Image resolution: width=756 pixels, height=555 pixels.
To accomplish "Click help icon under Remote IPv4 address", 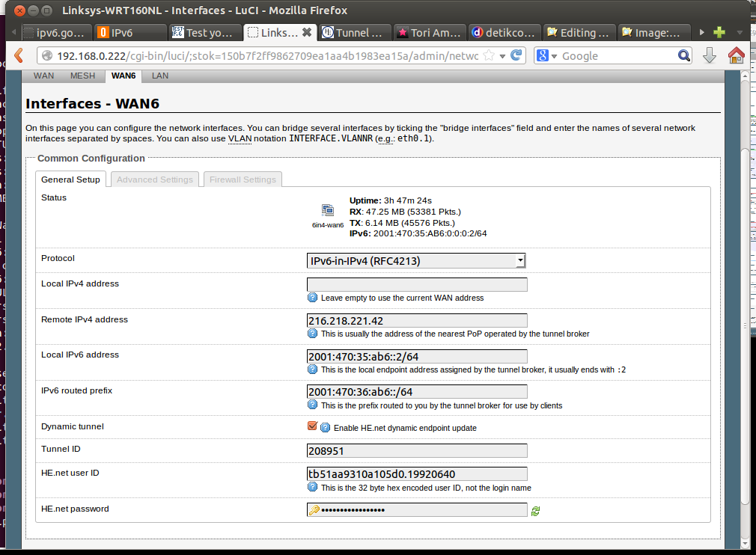I will [x=312, y=334].
